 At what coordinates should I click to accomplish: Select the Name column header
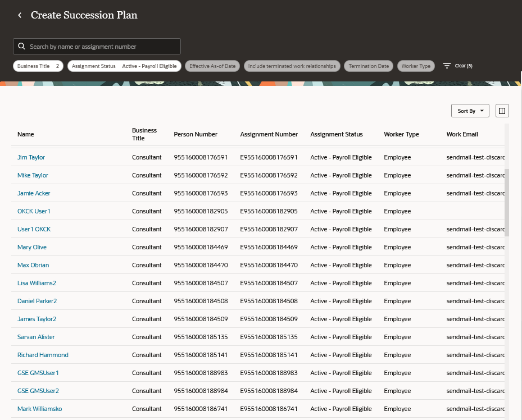coord(26,134)
